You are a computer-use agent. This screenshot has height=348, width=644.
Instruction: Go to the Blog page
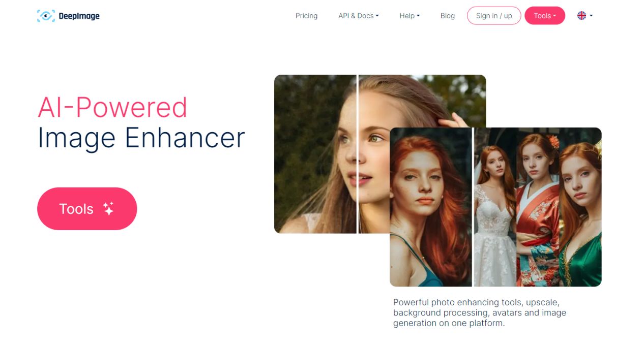pos(448,16)
